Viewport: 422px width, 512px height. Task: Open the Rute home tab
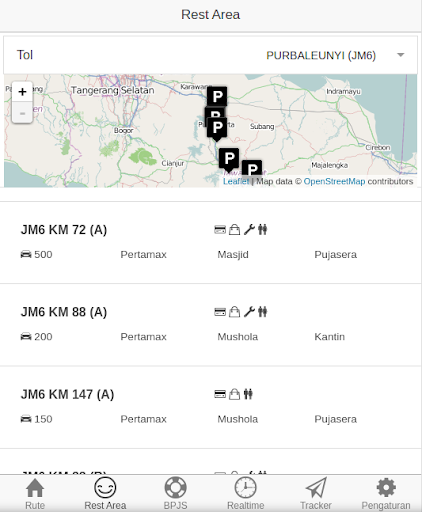35,493
